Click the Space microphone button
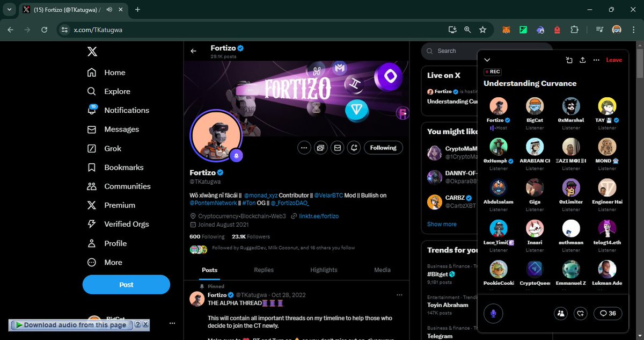Screen dimensions: 644x340 pyautogui.click(x=493, y=313)
